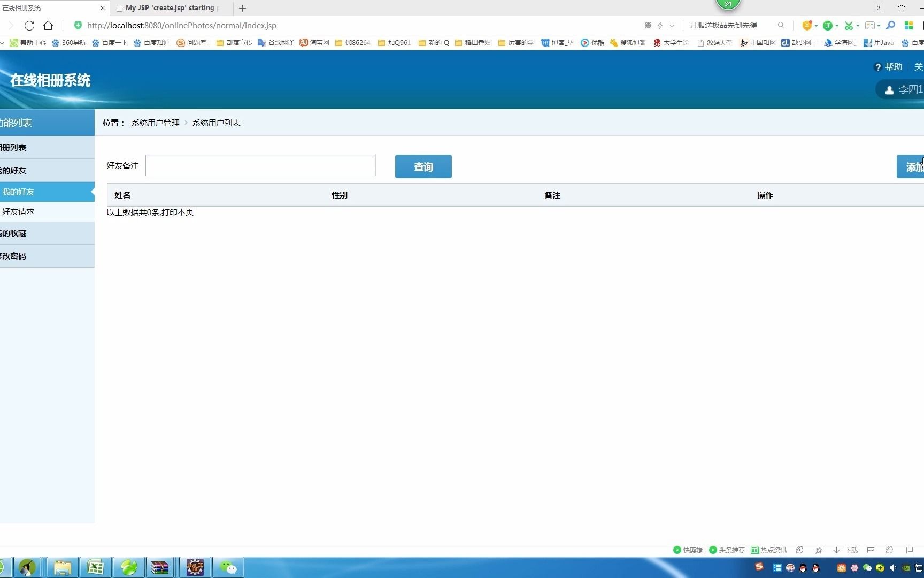Expand the wallet extension dropdown arrow
This screenshot has height=578, width=924.
coord(816,26)
